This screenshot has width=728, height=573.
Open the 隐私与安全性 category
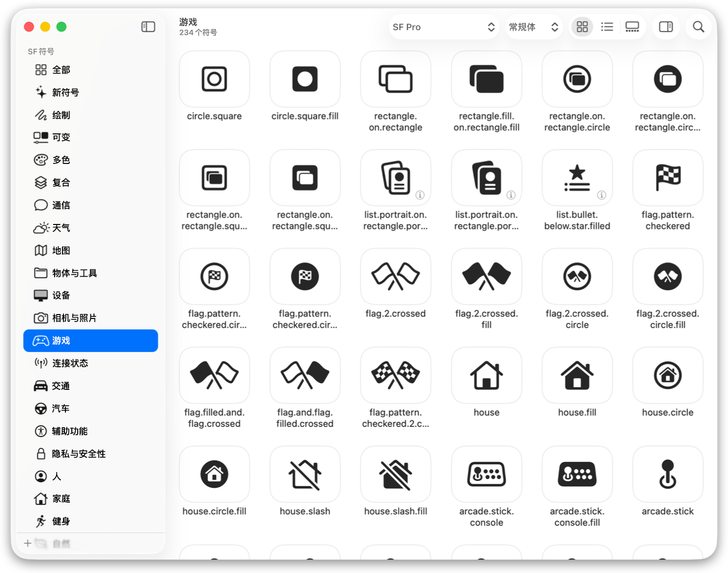coord(91,454)
